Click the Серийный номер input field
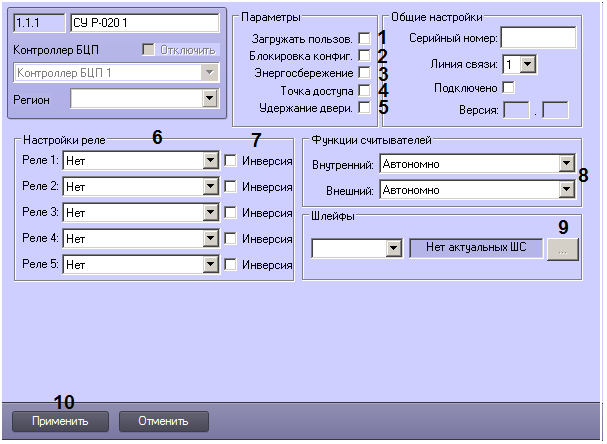 pyautogui.click(x=538, y=38)
